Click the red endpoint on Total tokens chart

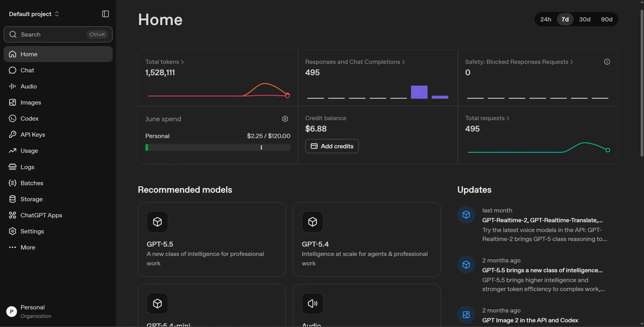288,95
